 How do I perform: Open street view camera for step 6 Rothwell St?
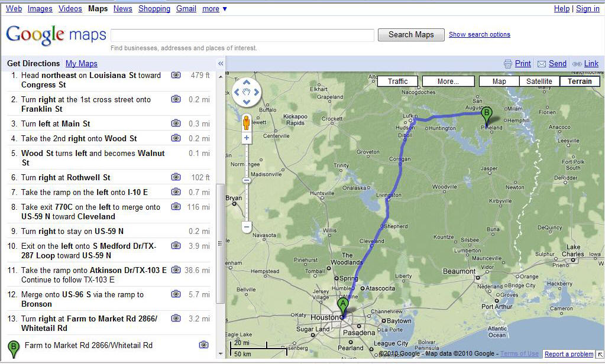point(176,177)
